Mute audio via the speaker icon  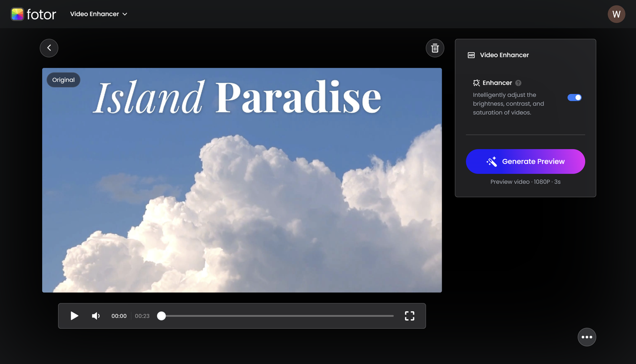(x=95, y=316)
